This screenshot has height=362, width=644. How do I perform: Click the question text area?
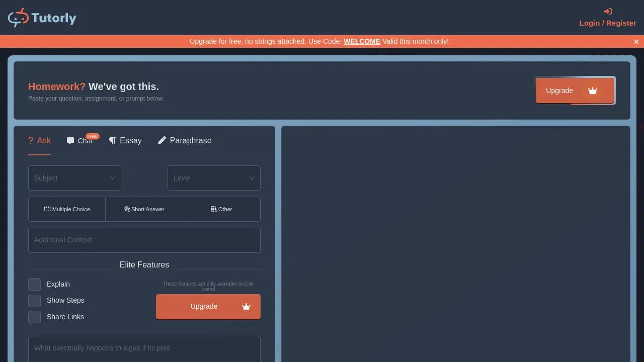coord(144,349)
